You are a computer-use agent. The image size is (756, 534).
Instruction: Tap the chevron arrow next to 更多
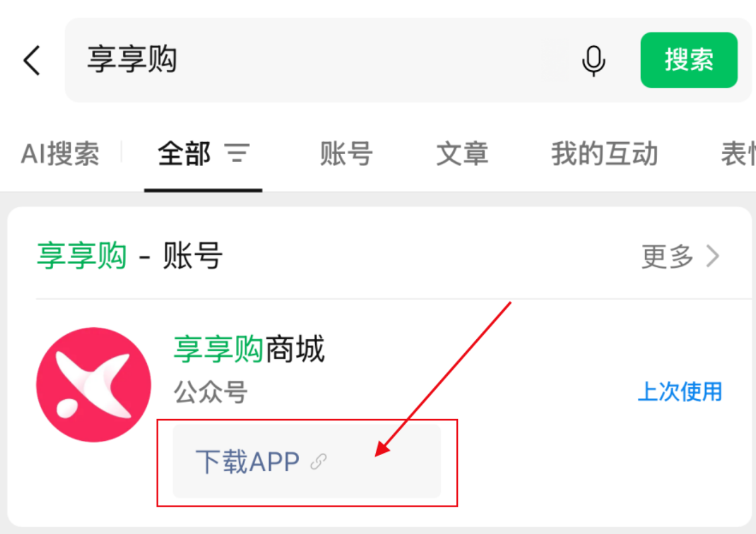[712, 256]
